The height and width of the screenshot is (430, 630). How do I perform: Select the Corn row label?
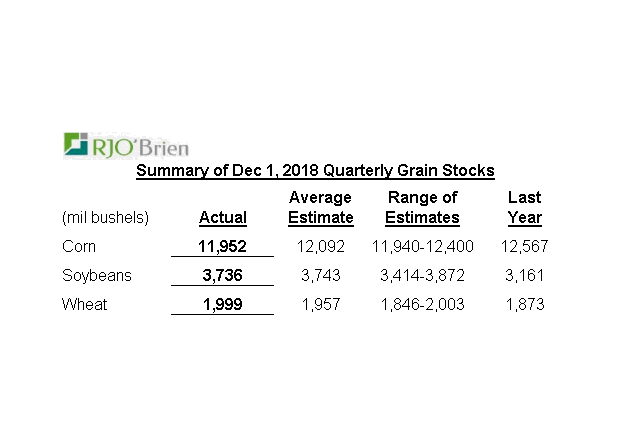coord(79,245)
